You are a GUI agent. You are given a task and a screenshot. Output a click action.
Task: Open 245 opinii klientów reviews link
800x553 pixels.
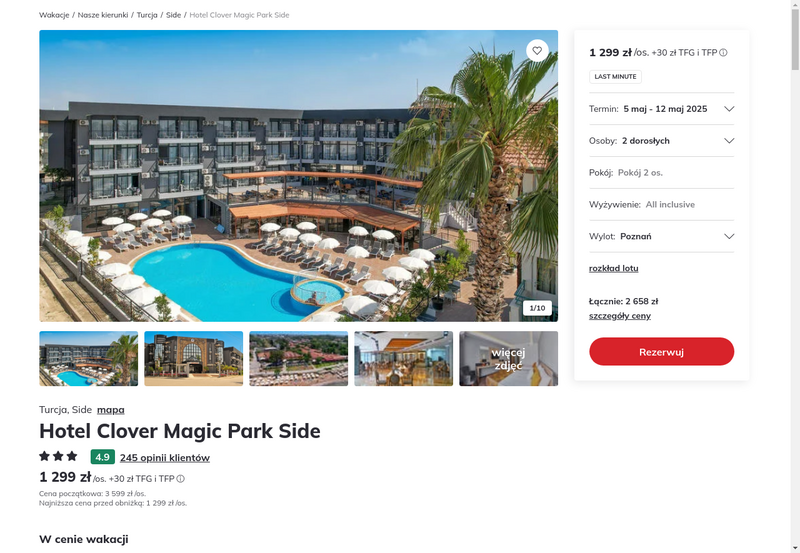click(x=165, y=458)
